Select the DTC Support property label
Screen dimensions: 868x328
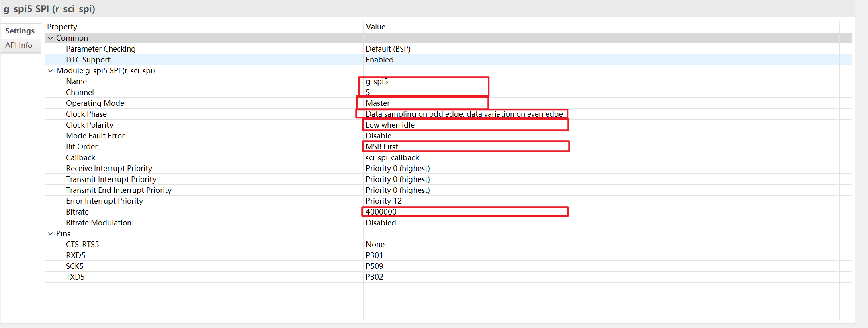pyautogui.click(x=88, y=60)
